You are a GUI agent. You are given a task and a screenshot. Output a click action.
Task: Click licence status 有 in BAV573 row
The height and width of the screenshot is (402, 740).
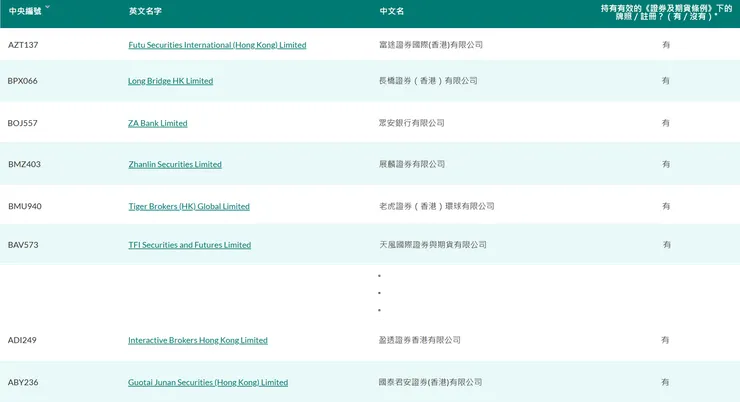pyautogui.click(x=666, y=245)
